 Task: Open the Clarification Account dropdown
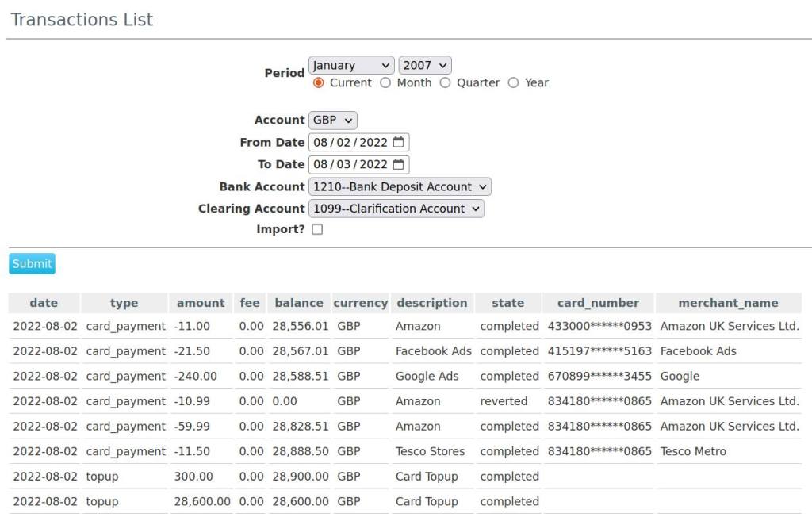pyautogui.click(x=396, y=209)
